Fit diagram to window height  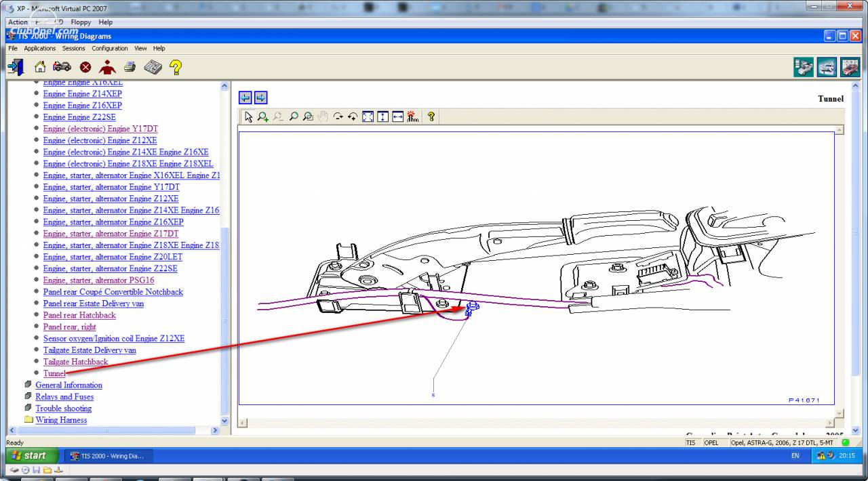382,117
